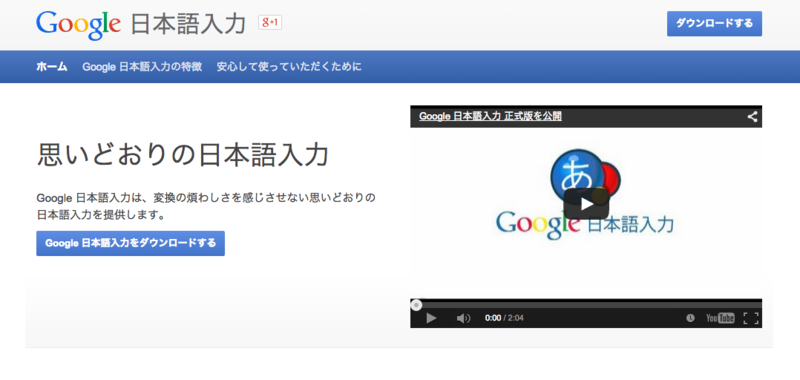Screen dimensions: 800x380
Task: Click the video share icon
Action: pyautogui.click(x=752, y=117)
